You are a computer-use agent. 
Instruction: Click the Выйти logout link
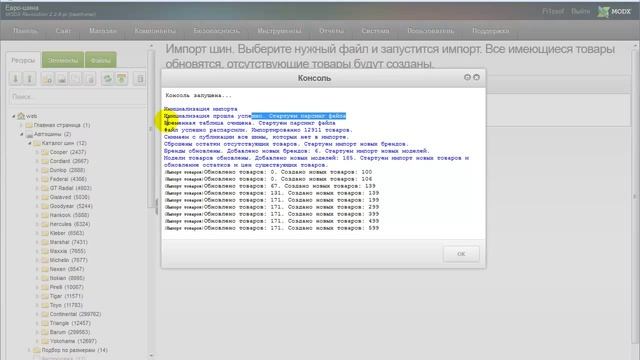click(x=581, y=11)
